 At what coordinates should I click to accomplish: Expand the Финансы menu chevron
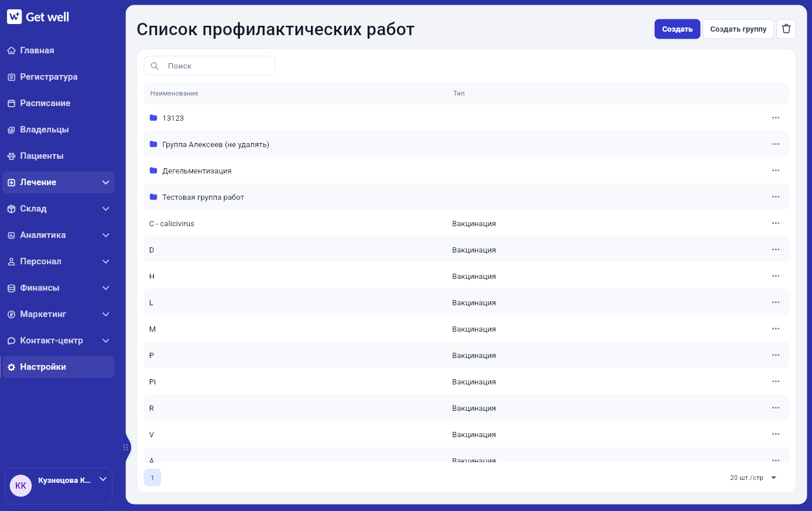coord(106,288)
